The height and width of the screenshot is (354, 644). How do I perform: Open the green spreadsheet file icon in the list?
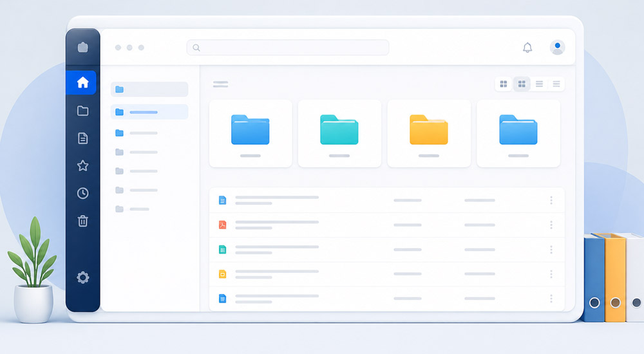coord(222,249)
